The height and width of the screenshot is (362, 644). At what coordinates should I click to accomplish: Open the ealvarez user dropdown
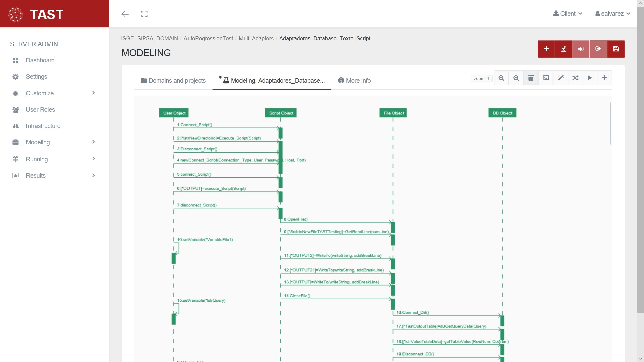click(612, 14)
